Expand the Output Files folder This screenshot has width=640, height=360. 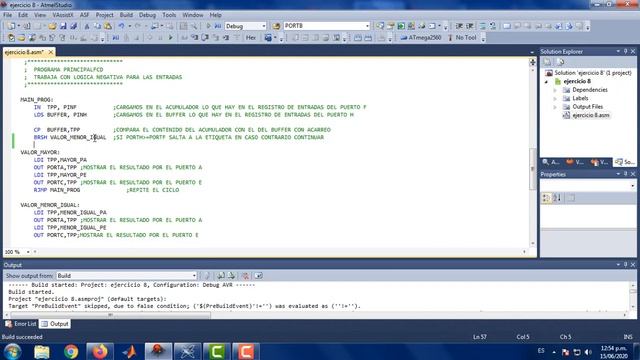click(555, 107)
